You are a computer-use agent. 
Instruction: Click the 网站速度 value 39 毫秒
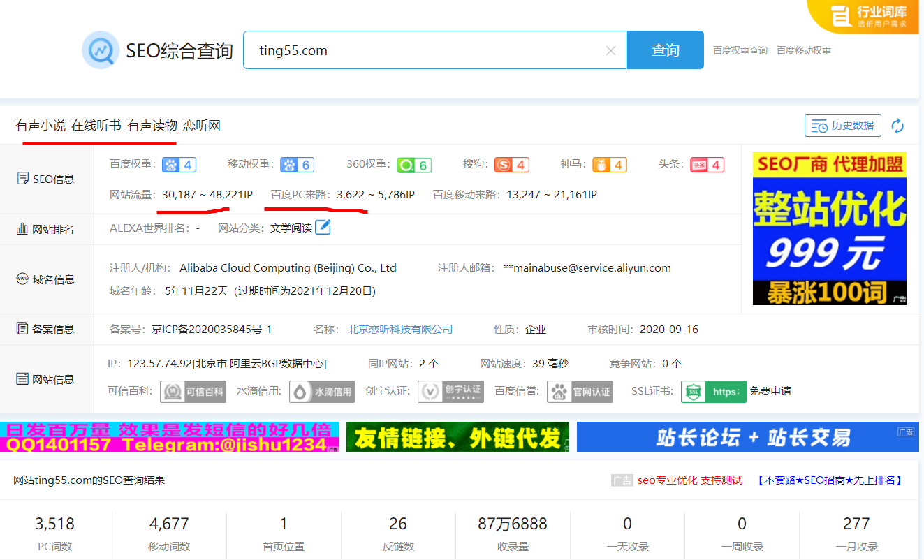(x=550, y=364)
